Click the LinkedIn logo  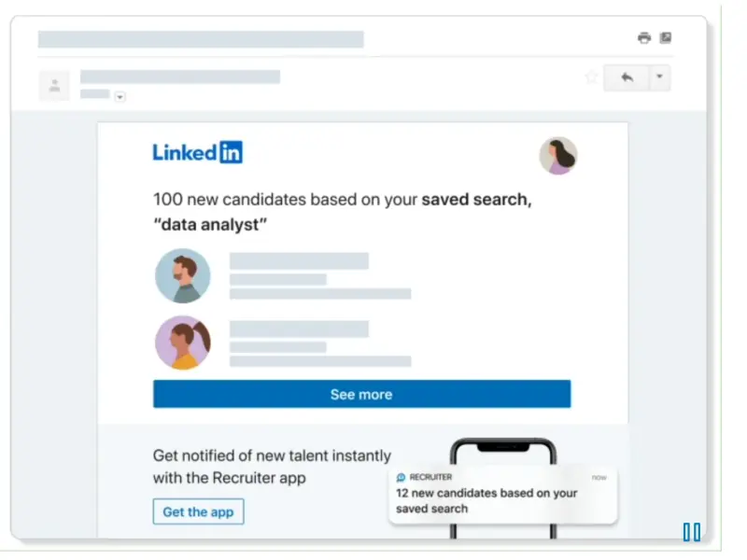(197, 153)
